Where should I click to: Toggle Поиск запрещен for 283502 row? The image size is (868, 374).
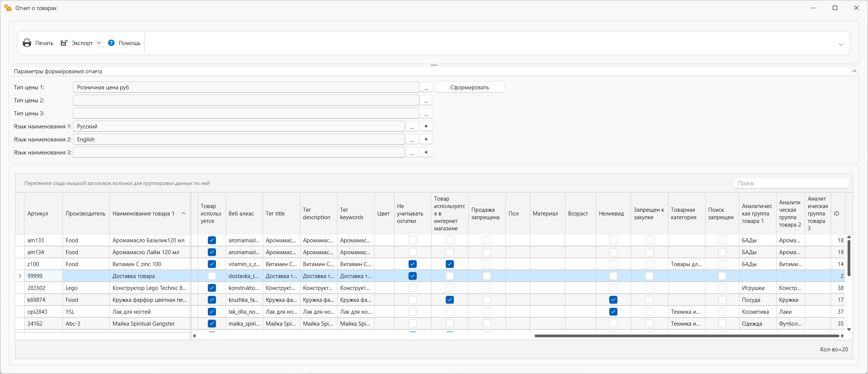(722, 288)
